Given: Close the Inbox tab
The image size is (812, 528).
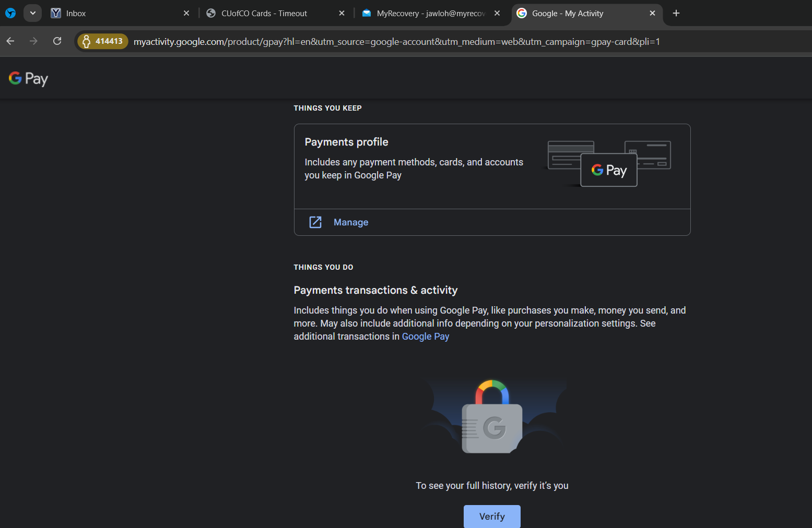Looking at the screenshot, I should (186, 14).
